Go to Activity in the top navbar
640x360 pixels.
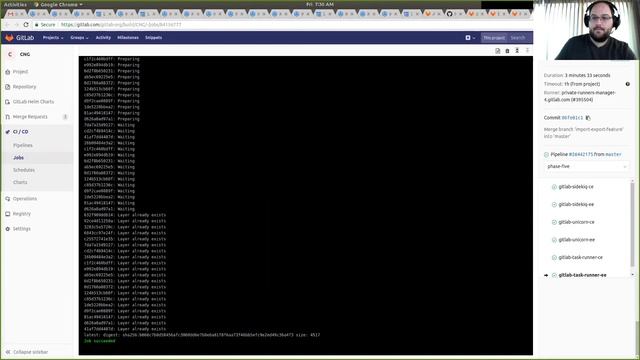click(103, 38)
